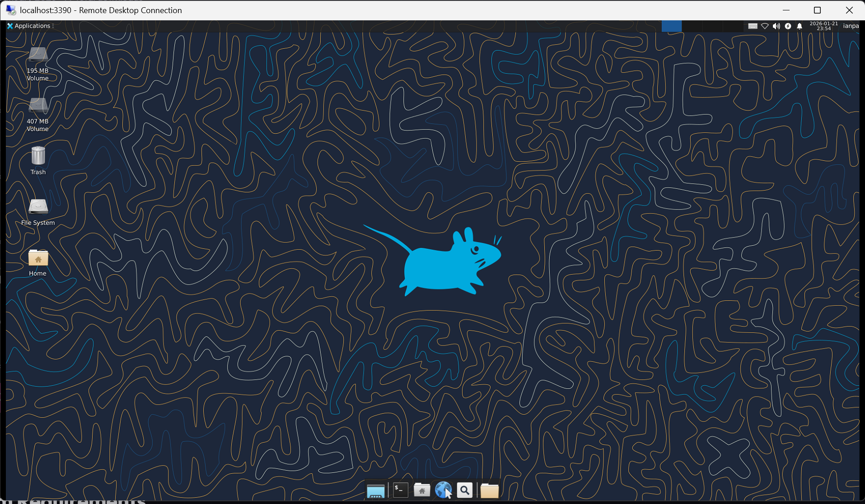The height and width of the screenshot is (504, 865).
Task: Open the wireless network status menu
Action: pyautogui.click(x=765, y=26)
